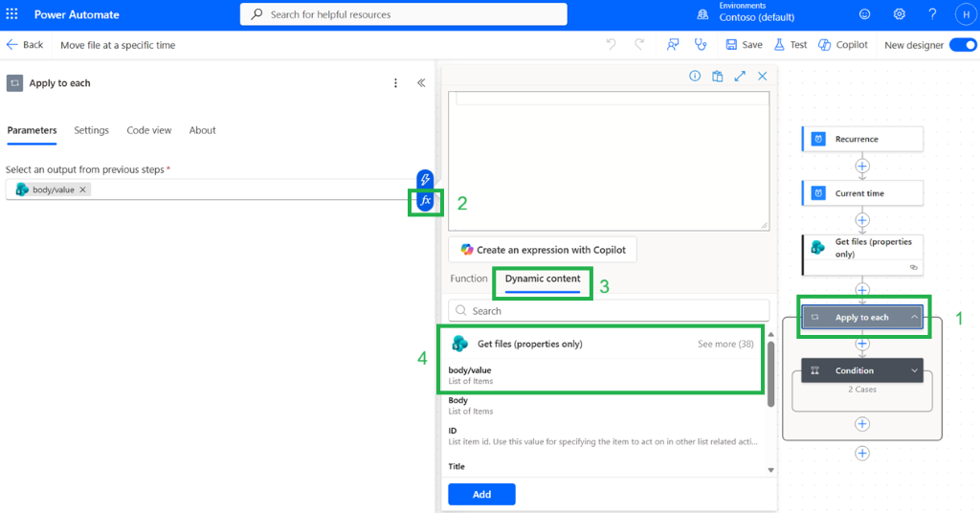980x513 pixels.
Task: Click the clipboard paste icon in expression panel
Action: (718, 77)
